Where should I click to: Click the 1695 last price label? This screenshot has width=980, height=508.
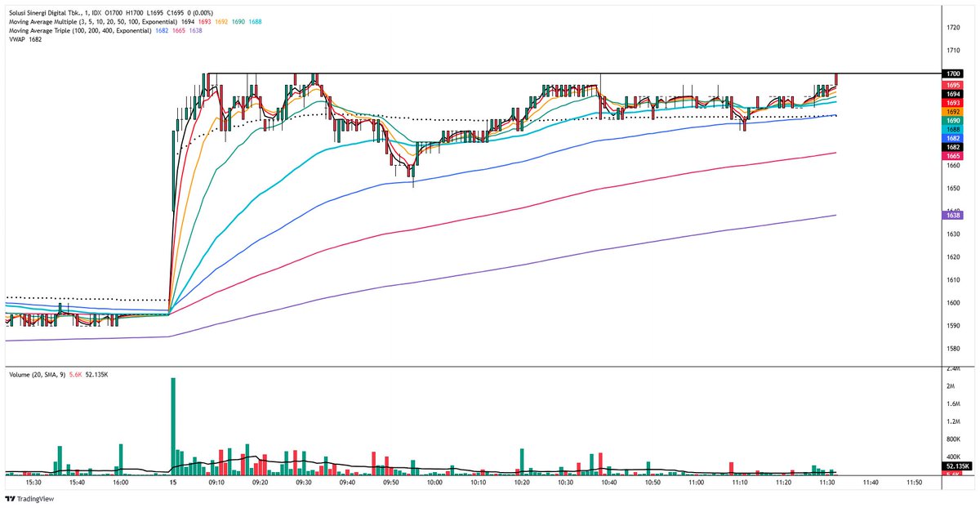(953, 85)
